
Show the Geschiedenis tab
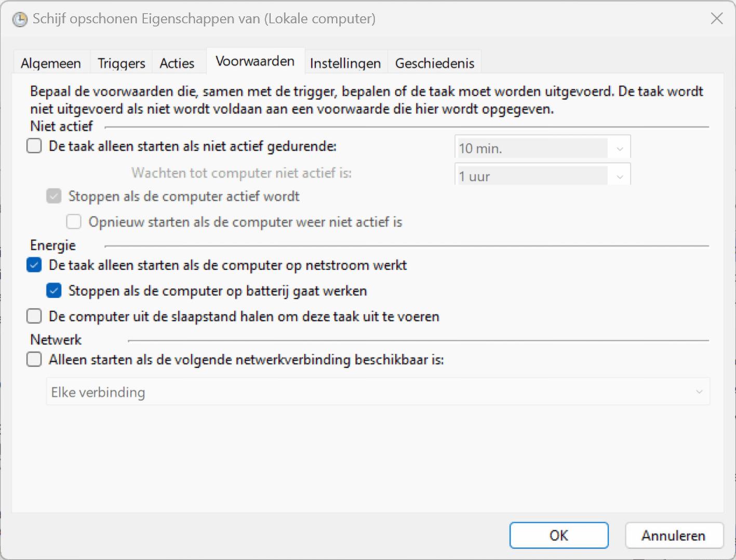click(x=435, y=63)
